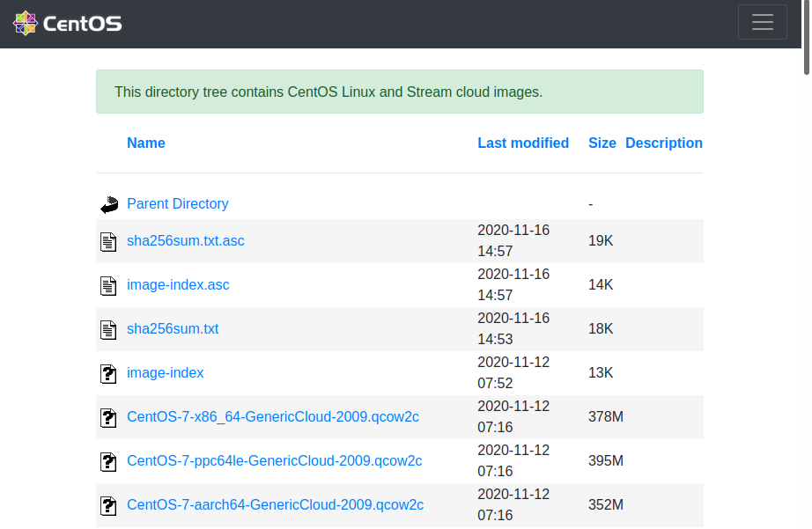The width and height of the screenshot is (812, 529).
Task: Sort listing by Name column
Action: [146, 143]
